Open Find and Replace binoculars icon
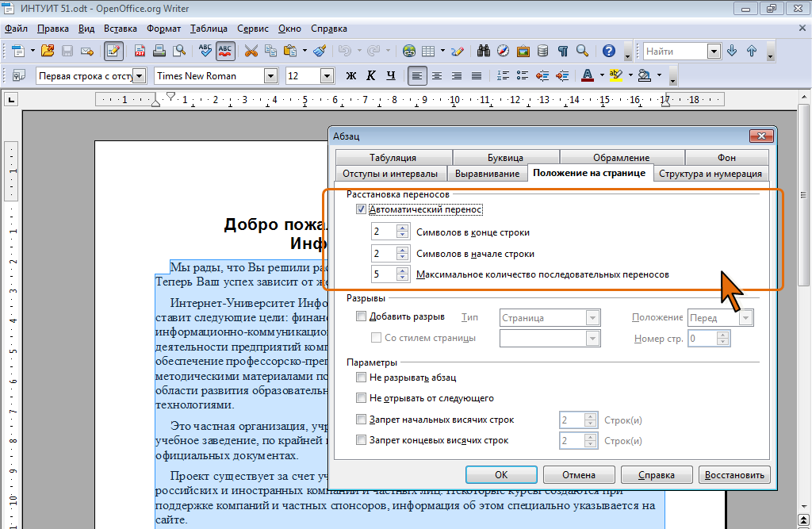The image size is (812, 529). click(x=484, y=52)
